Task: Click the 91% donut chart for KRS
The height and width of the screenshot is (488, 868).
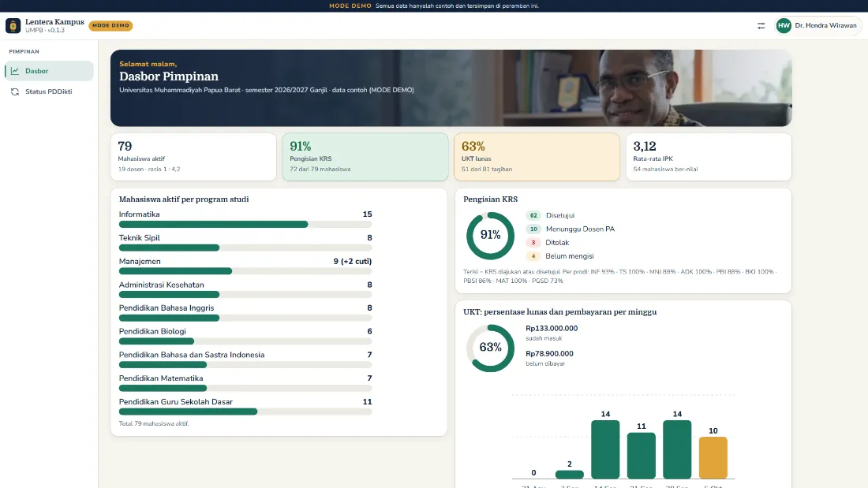Action: point(491,236)
